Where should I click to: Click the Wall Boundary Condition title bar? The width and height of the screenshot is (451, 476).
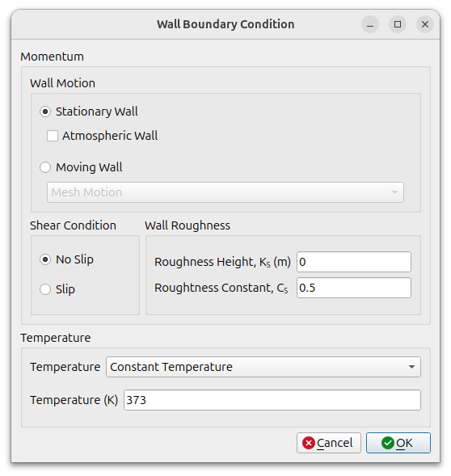225,24
